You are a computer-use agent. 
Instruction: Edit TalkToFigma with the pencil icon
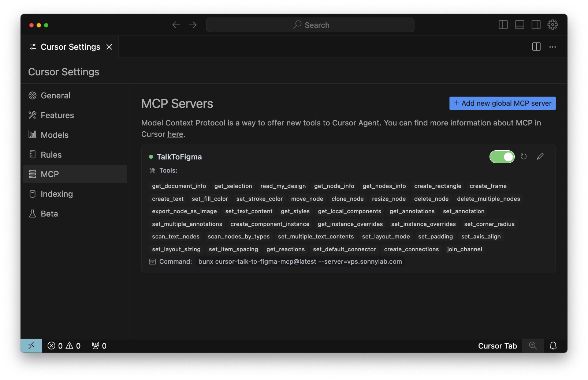(x=540, y=157)
